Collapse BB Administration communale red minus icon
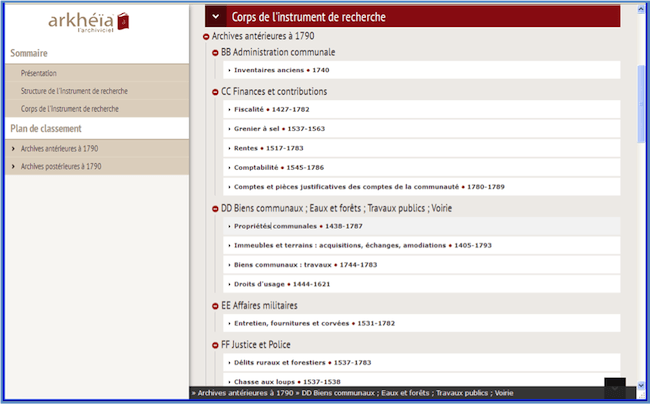Viewport: 650px width, 404px height. click(215, 52)
